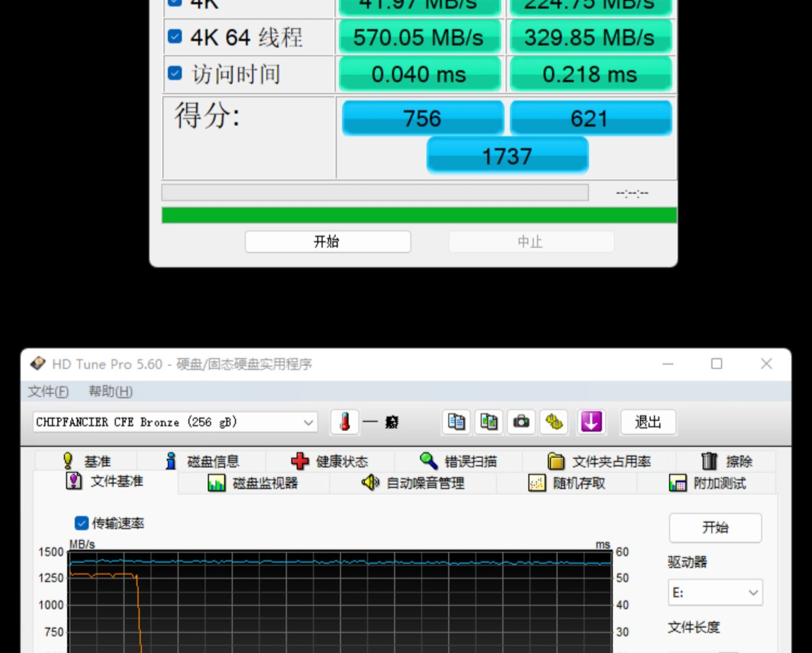
Task: Open the 文件(F) menu
Action: tap(48, 391)
